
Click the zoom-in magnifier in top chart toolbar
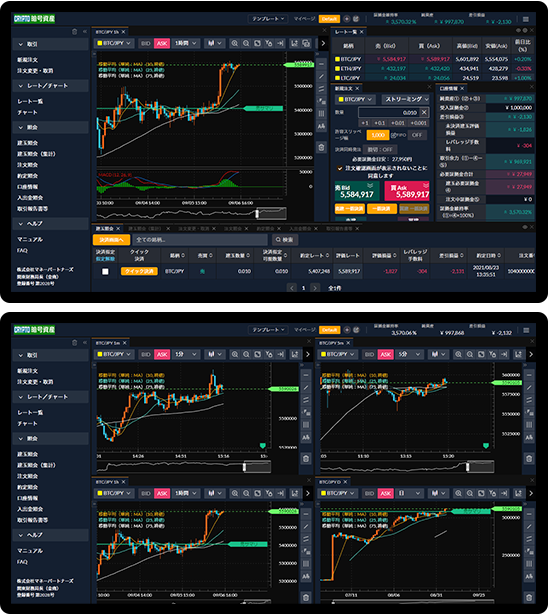235,43
